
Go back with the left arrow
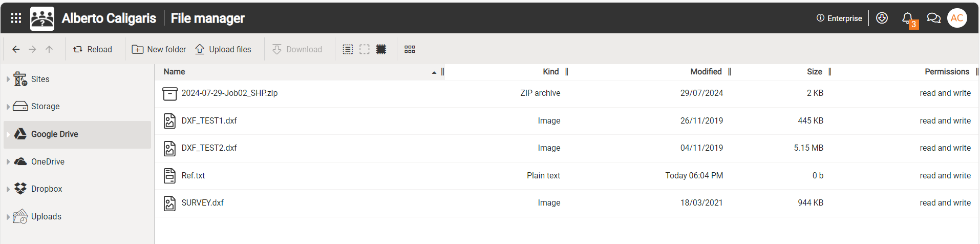(16, 49)
